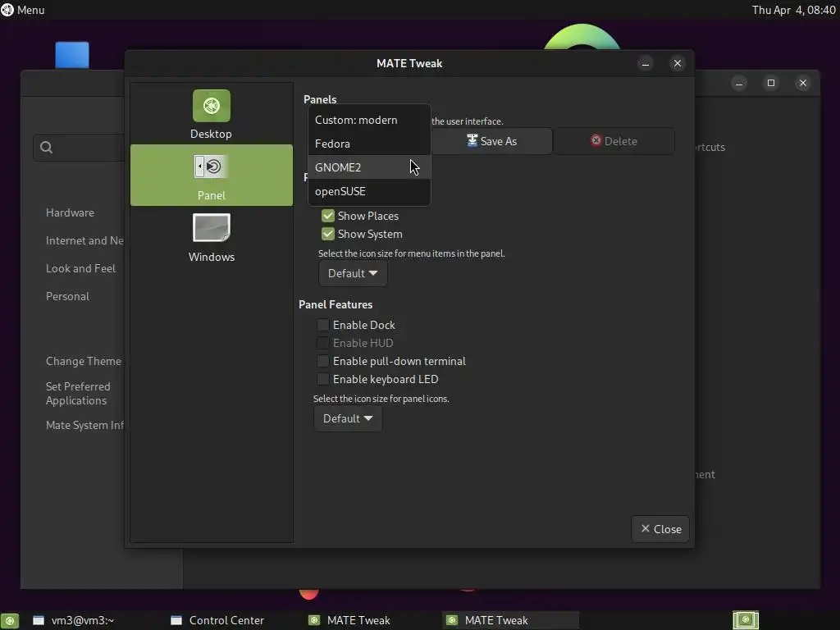The height and width of the screenshot is (630, 840).
Task: Select the Panel section icon
Action: pyautogui.click(x=211, y=167)
